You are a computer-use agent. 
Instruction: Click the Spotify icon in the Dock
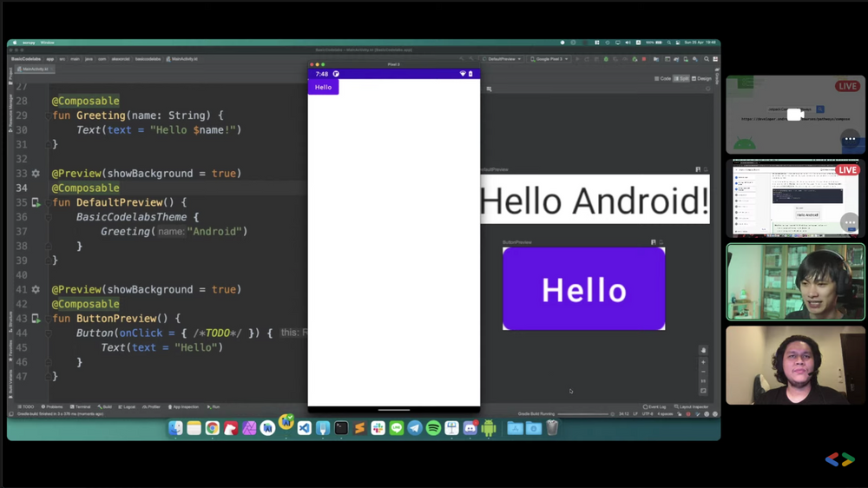pos(433,428)
